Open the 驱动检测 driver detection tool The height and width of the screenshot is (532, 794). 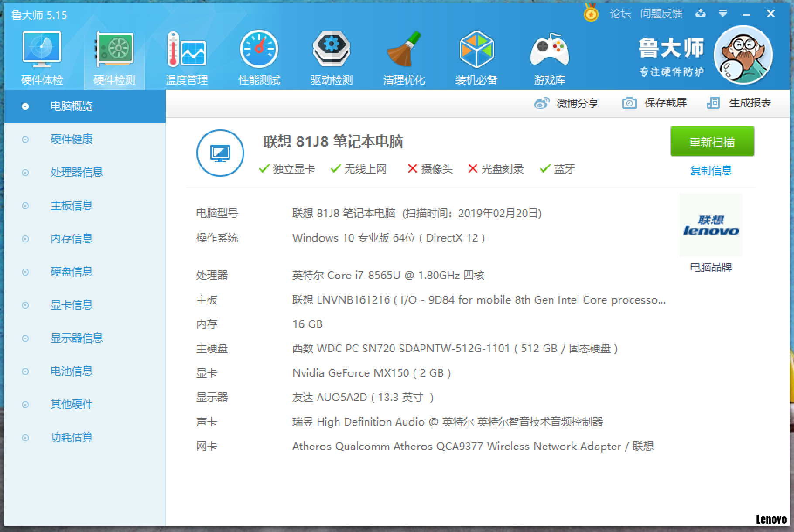tap(331, 55)
